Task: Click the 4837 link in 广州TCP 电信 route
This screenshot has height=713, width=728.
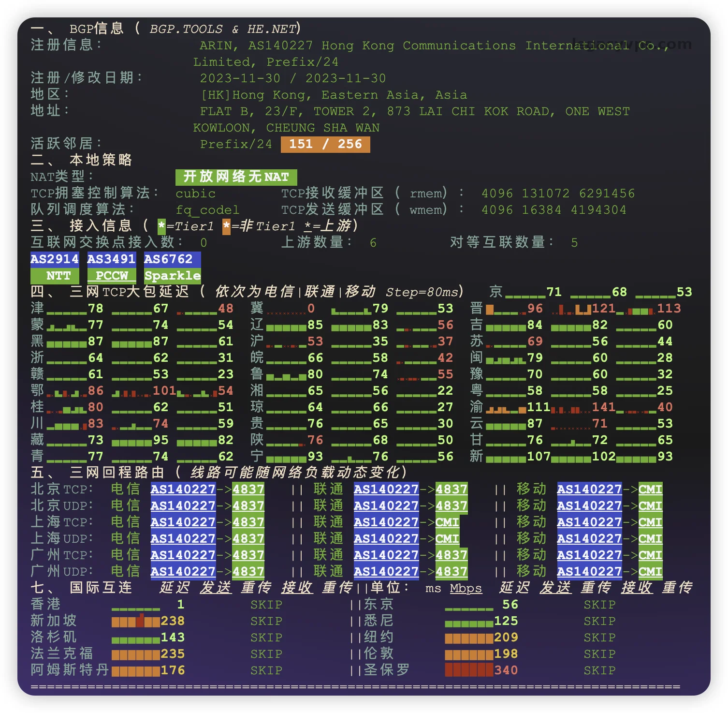Action: point(248,555)
